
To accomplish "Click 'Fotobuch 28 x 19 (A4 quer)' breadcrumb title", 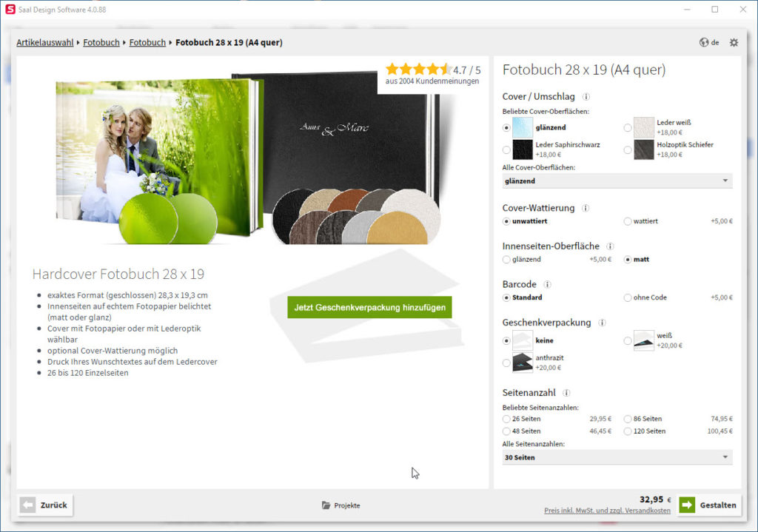I will click(x=229, y=42).
